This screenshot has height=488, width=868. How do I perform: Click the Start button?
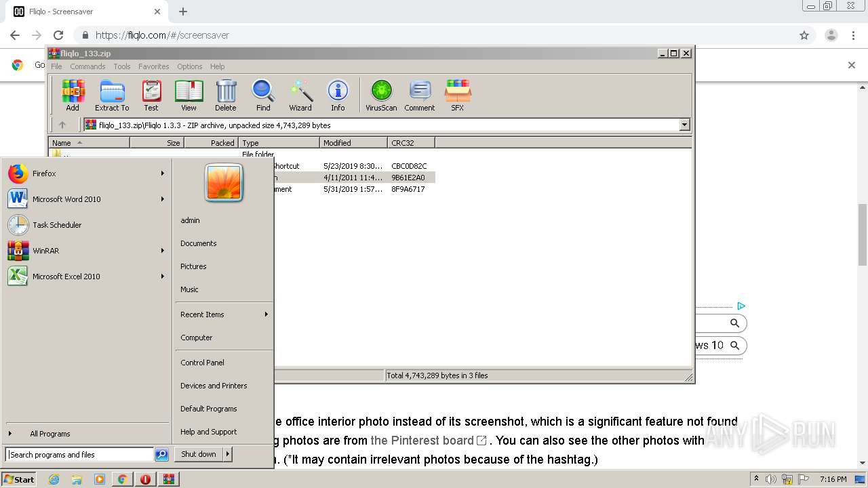point(19,479)
